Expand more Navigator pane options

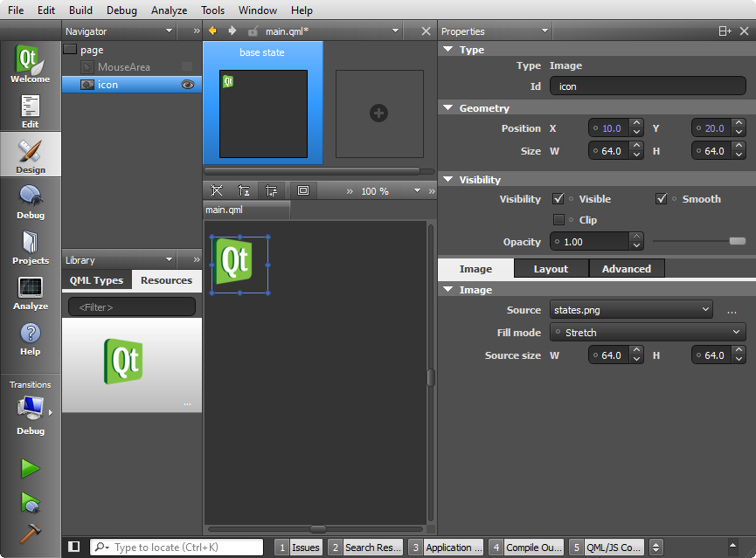pyautogui.click(x=197, y=31)
